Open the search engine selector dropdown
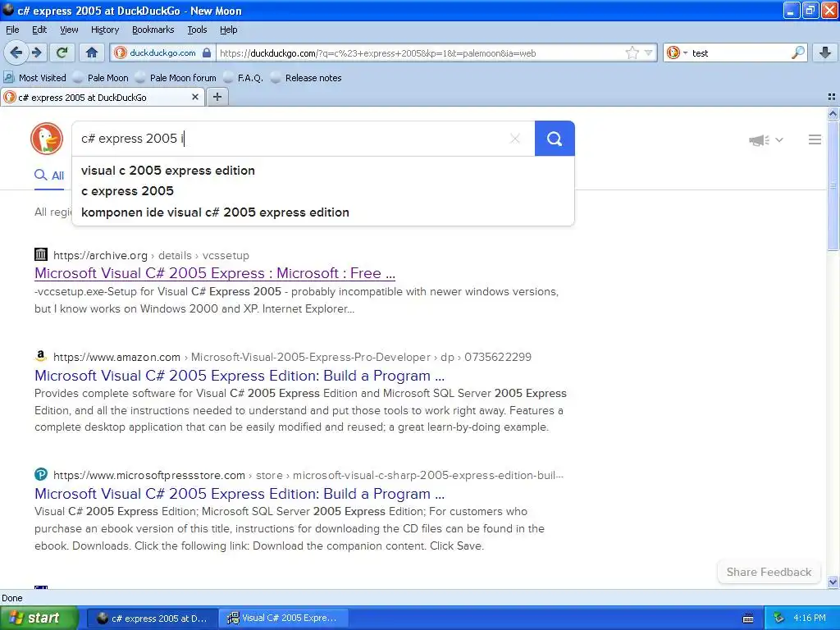Image resolution: width=840 pixels, height=630 pixels. pyautogui.click(x=678, y=52)
